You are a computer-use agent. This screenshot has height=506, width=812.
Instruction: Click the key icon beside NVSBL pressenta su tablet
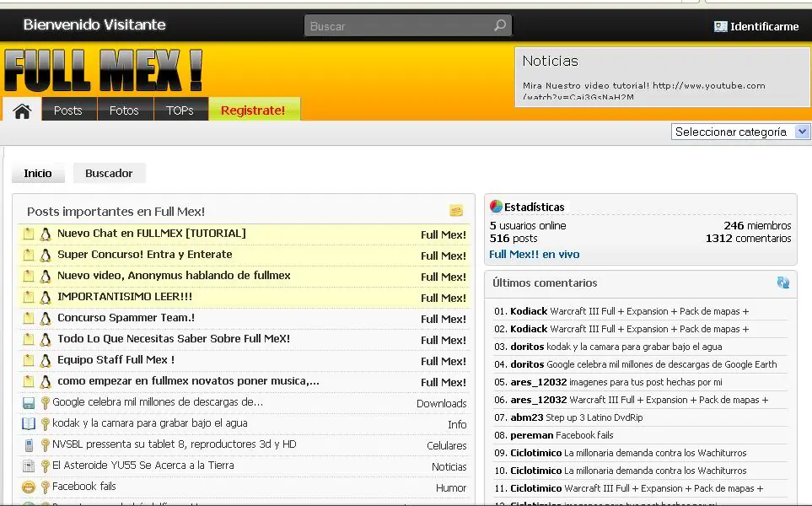pyautogui.click(x=45, y=445)
